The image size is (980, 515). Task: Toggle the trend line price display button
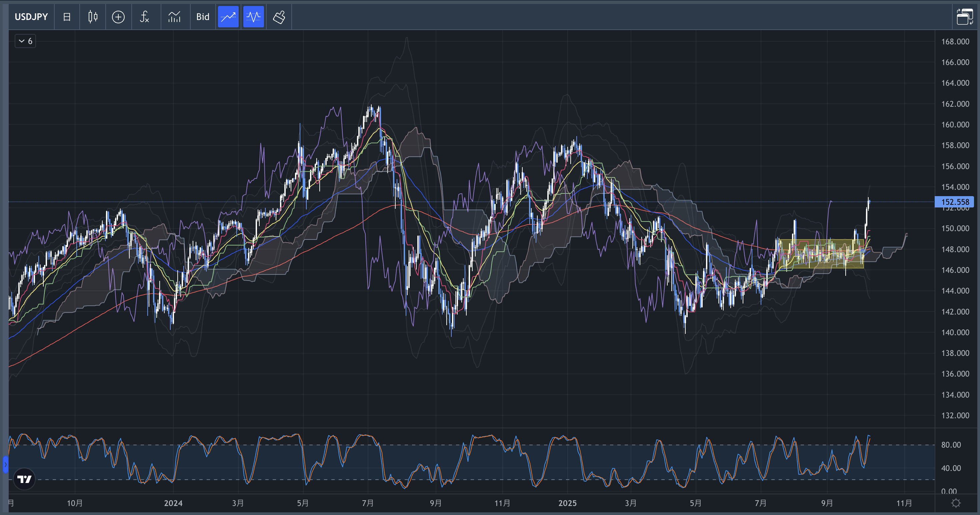[228, 17]
